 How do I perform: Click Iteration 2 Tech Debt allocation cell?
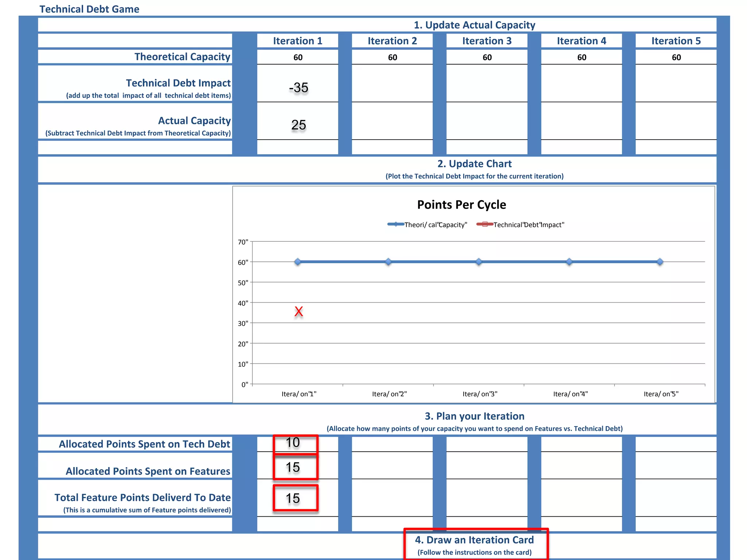click(x=392, y=444)
